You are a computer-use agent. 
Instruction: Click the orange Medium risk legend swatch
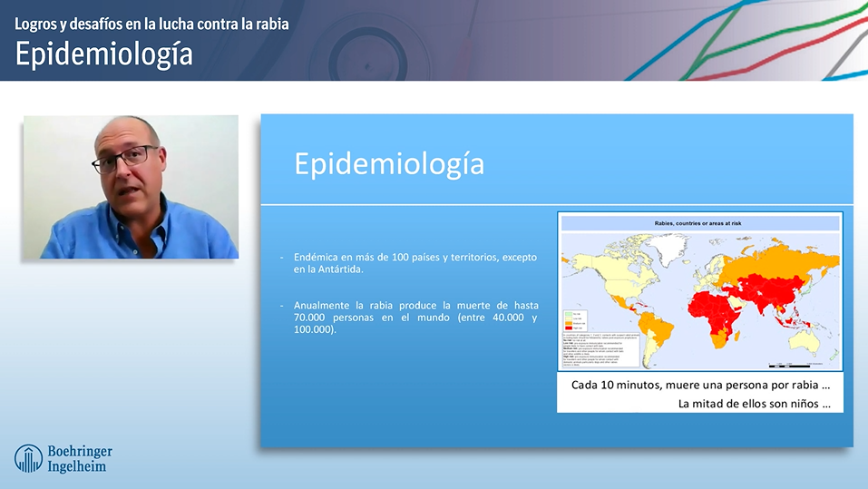pos(569,323)
